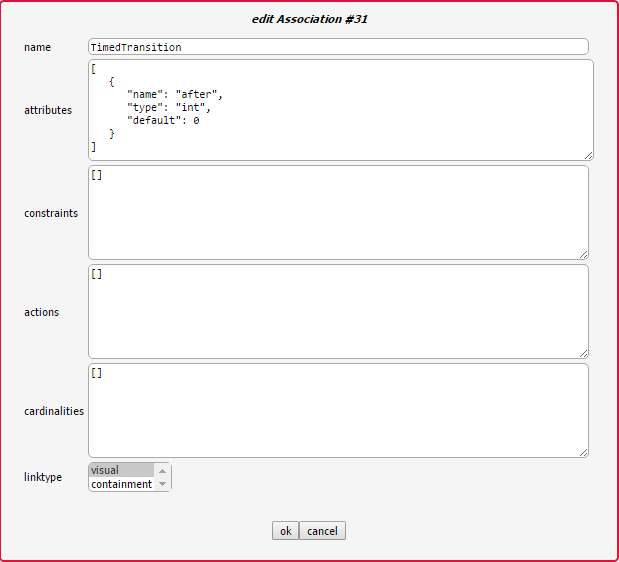This screenshot has width=619, height=562.
Task: Grab the attributes box resize handle
Action: pos(588,155)
